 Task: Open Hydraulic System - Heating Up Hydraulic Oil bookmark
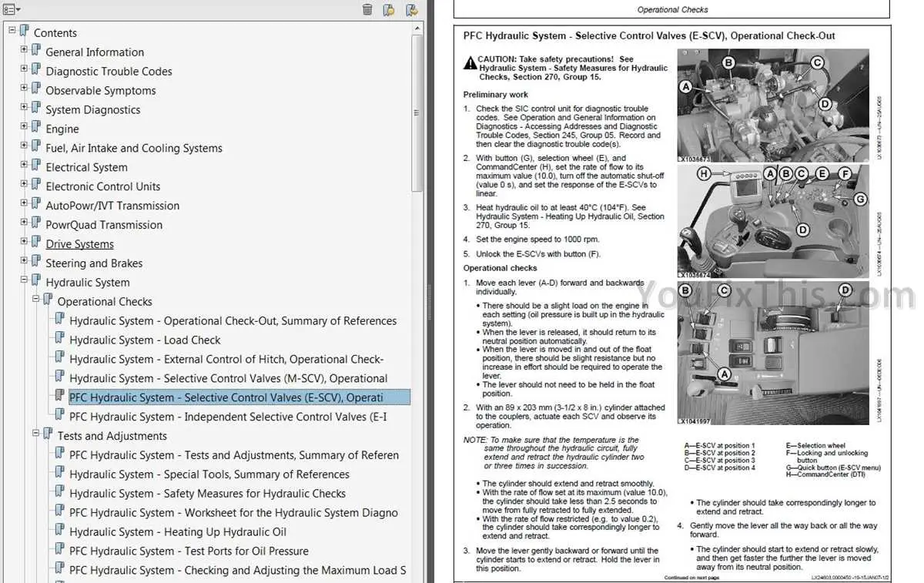click(178, 532)
